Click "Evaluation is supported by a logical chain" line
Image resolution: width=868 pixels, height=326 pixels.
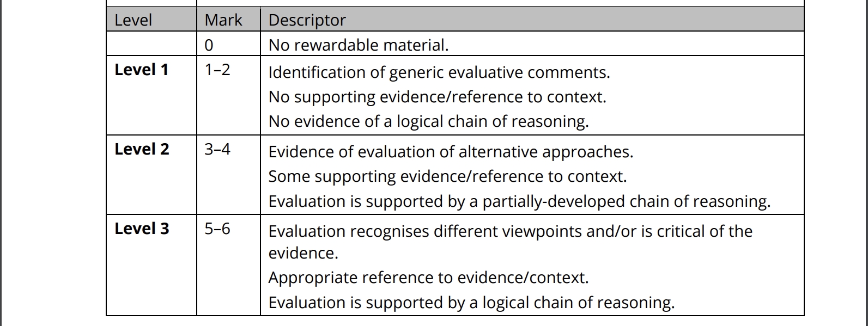471,303
